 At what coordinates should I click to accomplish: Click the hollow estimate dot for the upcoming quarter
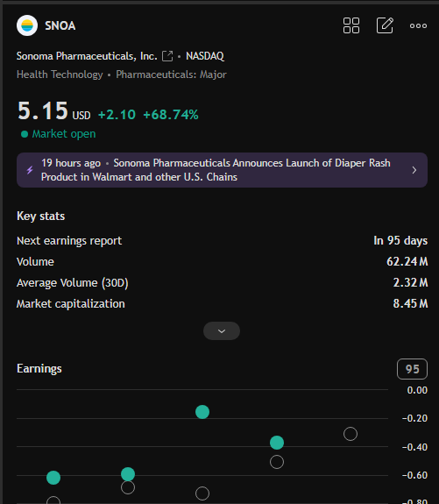point(350,434)
